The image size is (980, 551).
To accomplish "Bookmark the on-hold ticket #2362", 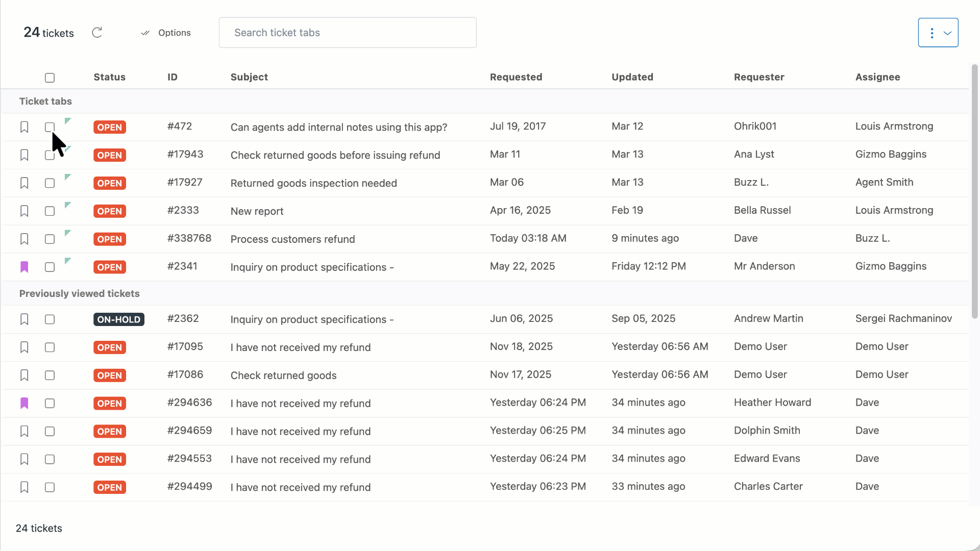I will pyautogui.click(x=24, y=319).
